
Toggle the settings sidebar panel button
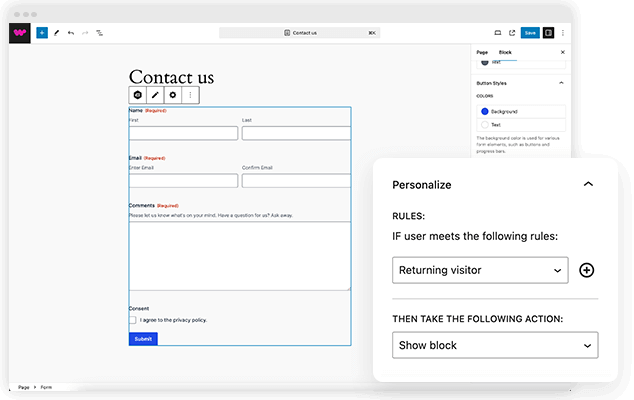(x=548, y=32)
